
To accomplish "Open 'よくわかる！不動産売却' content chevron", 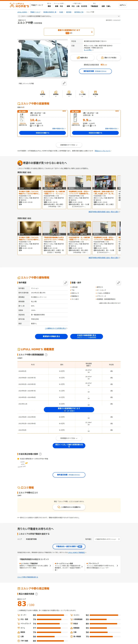I will [x=50, y=566].
